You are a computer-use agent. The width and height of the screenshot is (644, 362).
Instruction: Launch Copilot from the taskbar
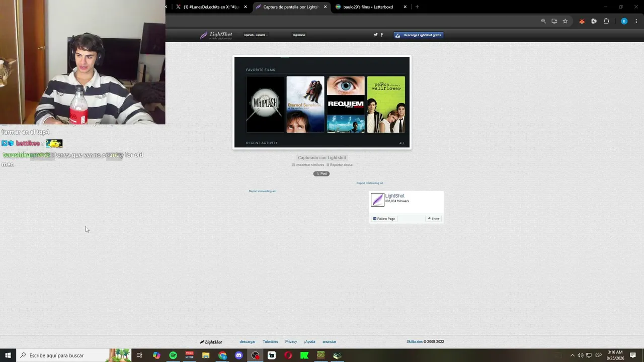tap(156, 355)
